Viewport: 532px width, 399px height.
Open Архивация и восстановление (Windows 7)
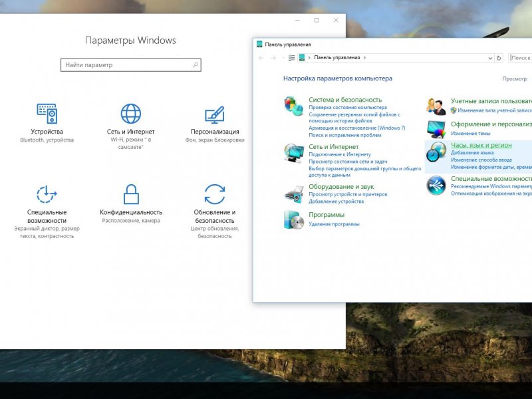357,128
